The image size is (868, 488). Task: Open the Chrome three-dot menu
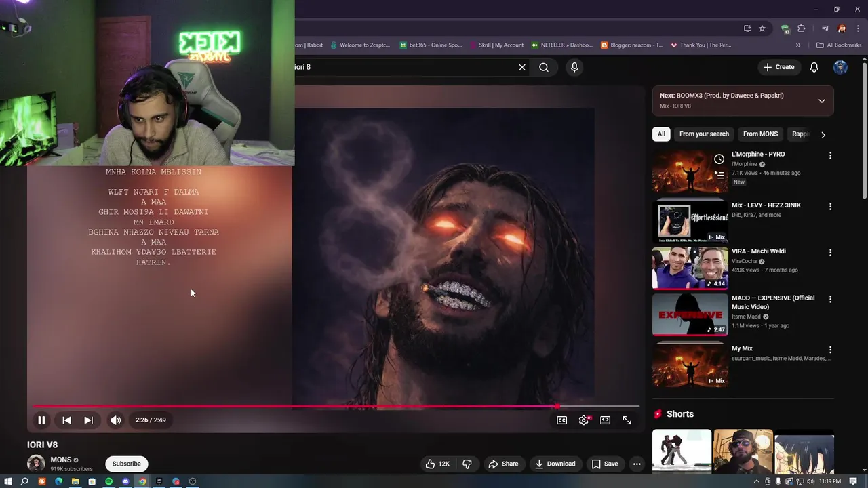(x=858, y=28)
